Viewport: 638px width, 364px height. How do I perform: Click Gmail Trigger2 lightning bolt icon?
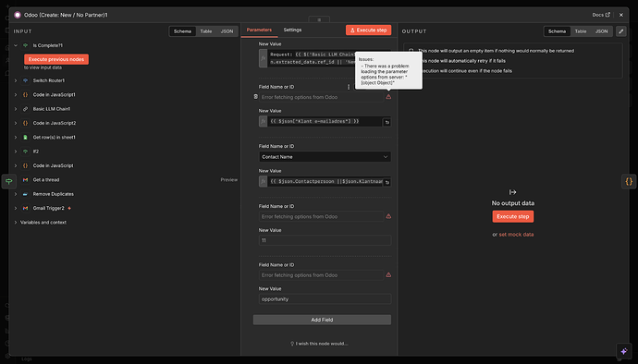click(69, 208)
